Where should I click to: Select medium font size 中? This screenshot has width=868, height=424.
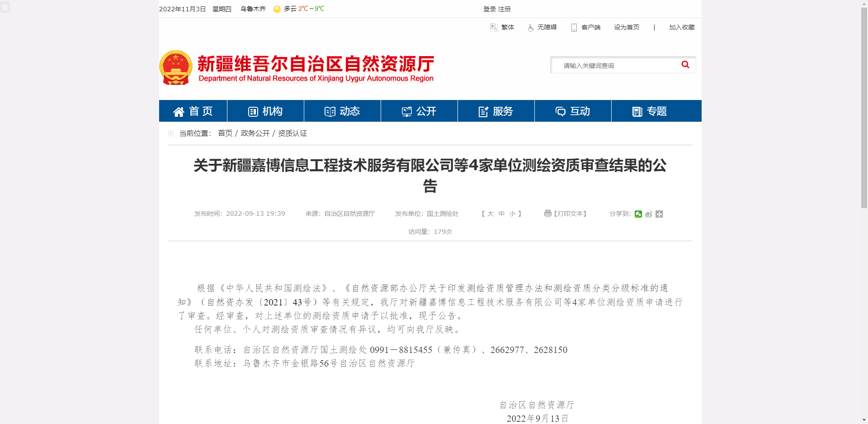coord(501,214)
